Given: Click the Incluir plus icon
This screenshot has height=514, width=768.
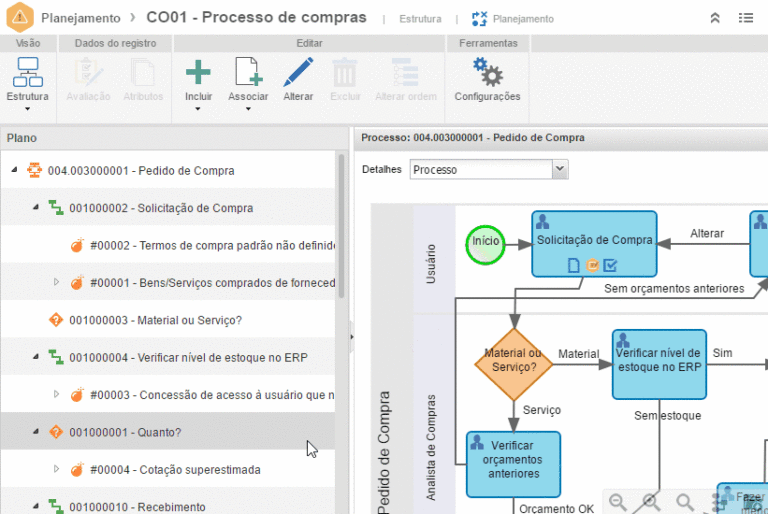Looking at the screenshot, I should click(198, 73).
